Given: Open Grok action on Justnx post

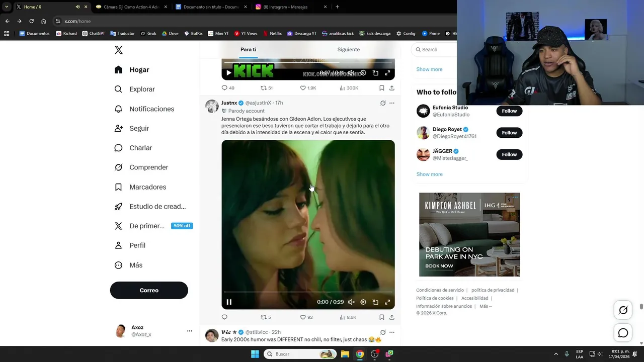Looking at the screenshot, I should coord(383,103).
